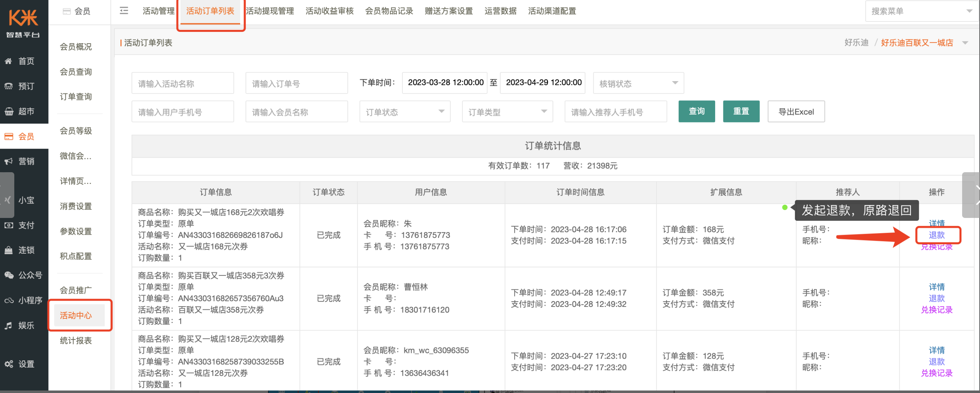
Task: Expand the 核销状态 dropdown
Action: pyautogui.click(x=638, y=83)
